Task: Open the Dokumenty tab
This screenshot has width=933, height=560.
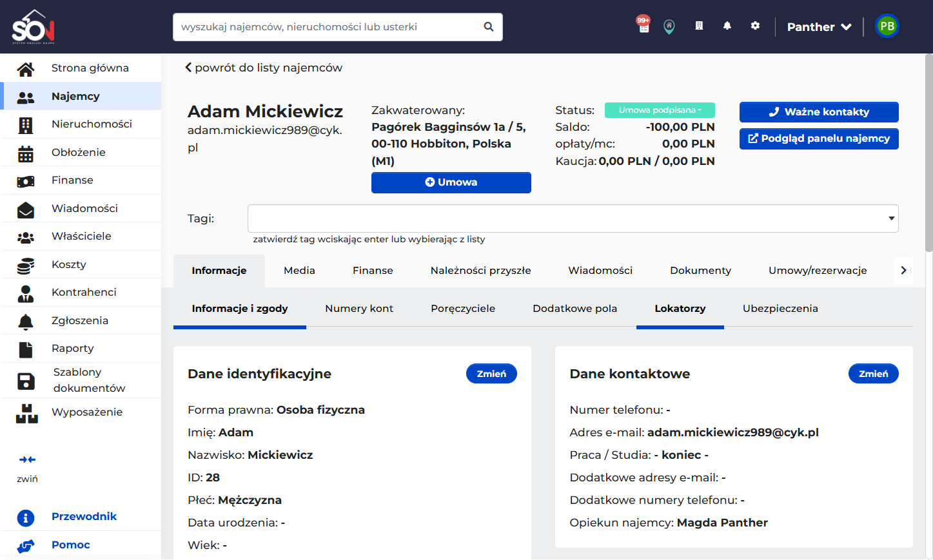Action: coord(700,271)
